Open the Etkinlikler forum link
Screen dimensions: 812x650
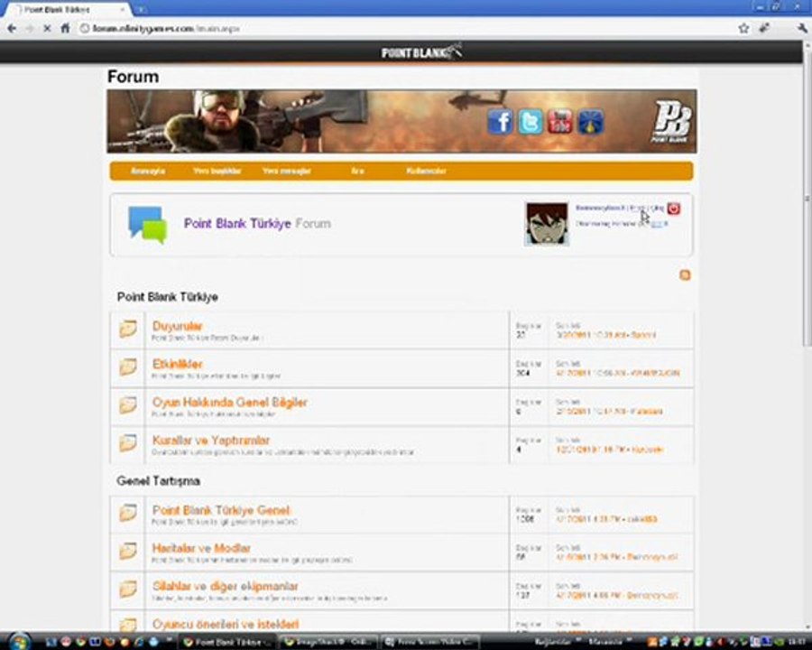[x=177, y=364]
